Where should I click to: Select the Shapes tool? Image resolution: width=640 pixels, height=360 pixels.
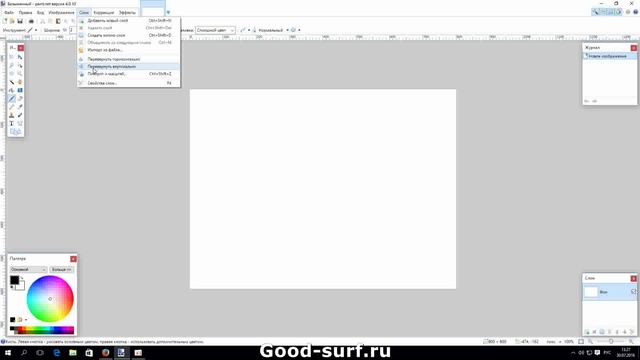coord(16,131)
